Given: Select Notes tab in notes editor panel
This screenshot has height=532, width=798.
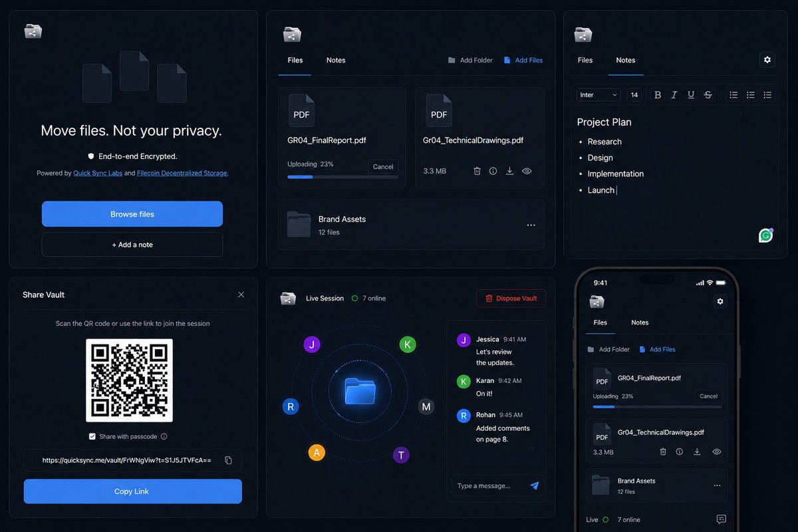Looking at the screenshot, I should coord(626,60).
